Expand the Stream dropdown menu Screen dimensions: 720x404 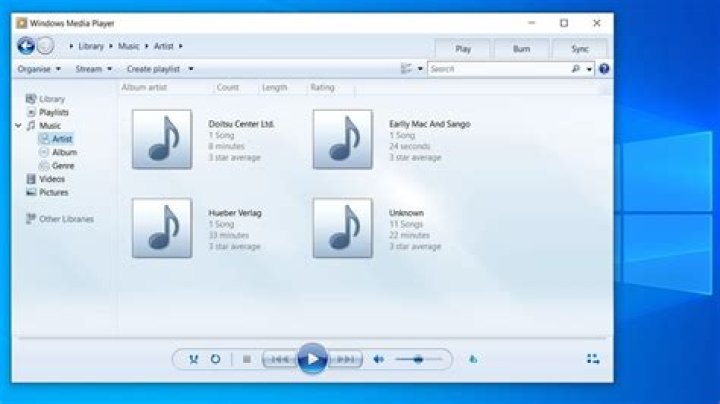[x=94, y=69]
